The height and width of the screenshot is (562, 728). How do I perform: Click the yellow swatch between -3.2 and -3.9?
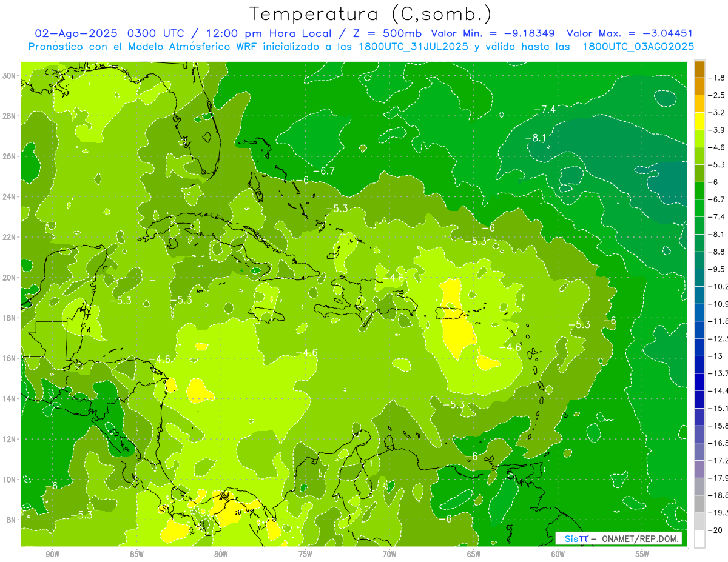pos(699,121)
